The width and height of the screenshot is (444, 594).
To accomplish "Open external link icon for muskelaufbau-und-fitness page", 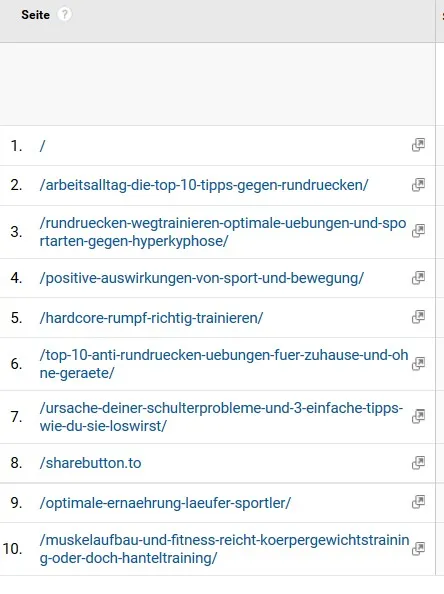I will click(418, 549).
